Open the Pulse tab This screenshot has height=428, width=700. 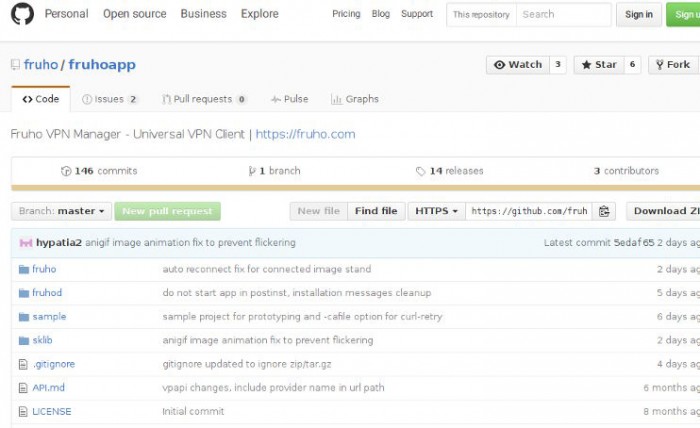click(289, 99)
